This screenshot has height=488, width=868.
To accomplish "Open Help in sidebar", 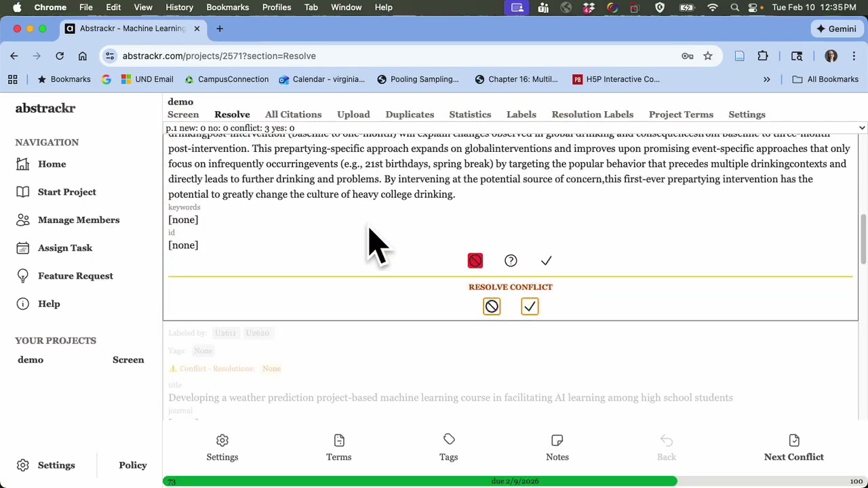I will [x=49, y=304].
